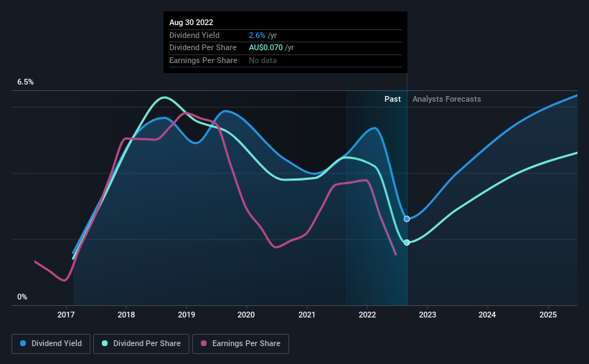Click the AU$0.070 dividend per share value

[x=265, y=48]
